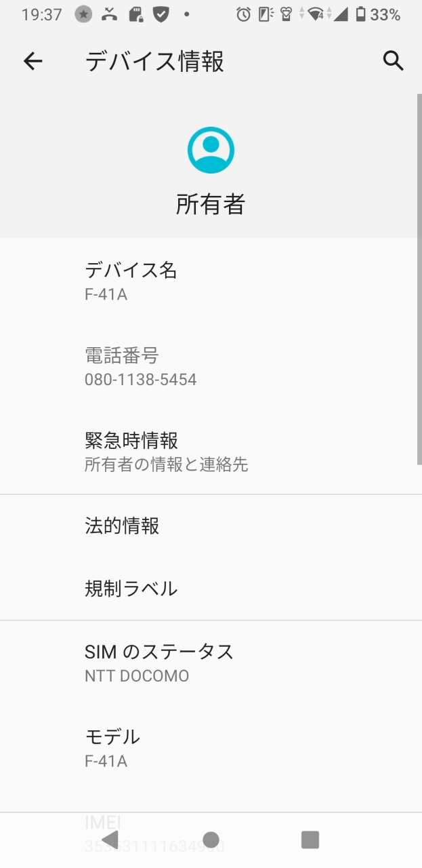
Task: Open search with the magnifier icon
Action: point(393,61)
